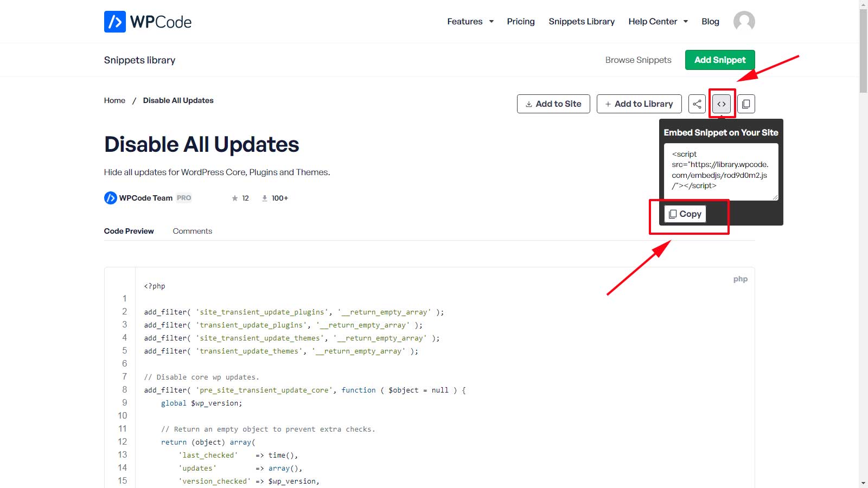Click the Embed Snippet on Your Site heading
868x488 pixels.
(x=721, y=132)
